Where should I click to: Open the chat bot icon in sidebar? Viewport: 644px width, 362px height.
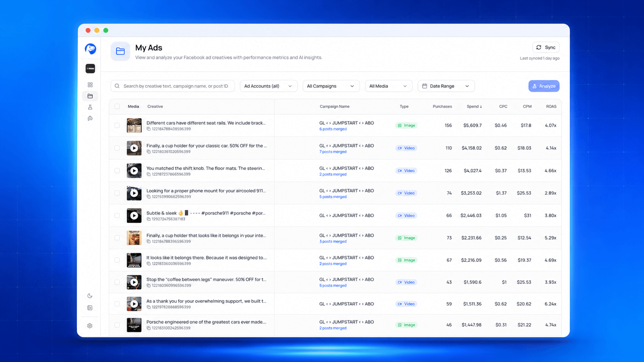(x=90, y=118)
